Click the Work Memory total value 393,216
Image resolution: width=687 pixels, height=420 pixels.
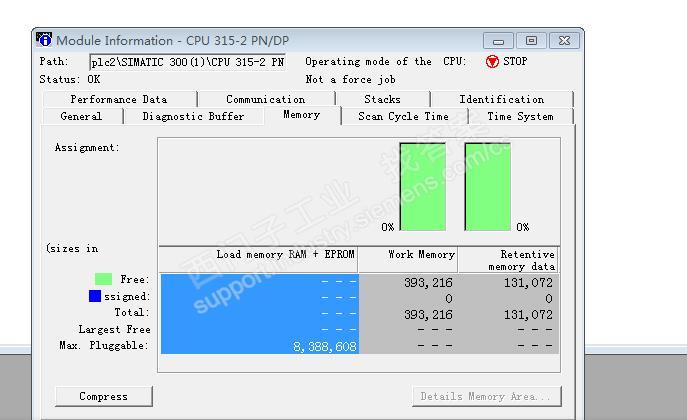pyautogui.click(x=428, y=315)
